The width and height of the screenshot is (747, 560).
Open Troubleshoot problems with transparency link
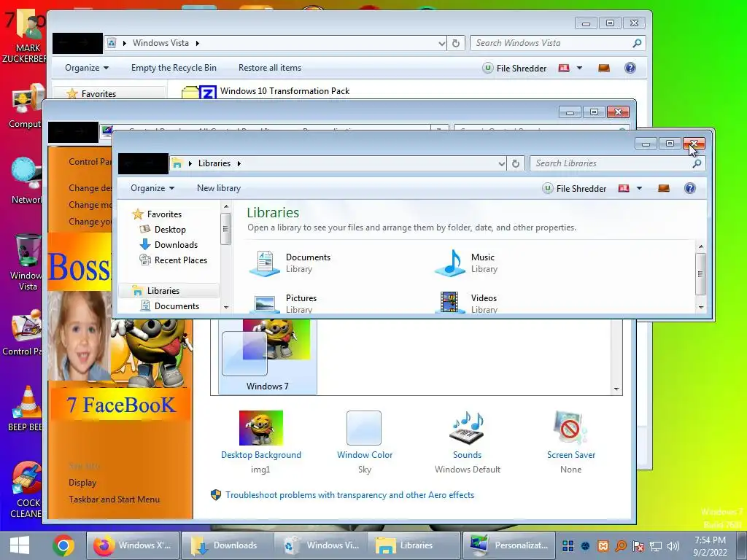tap(349, 495)
